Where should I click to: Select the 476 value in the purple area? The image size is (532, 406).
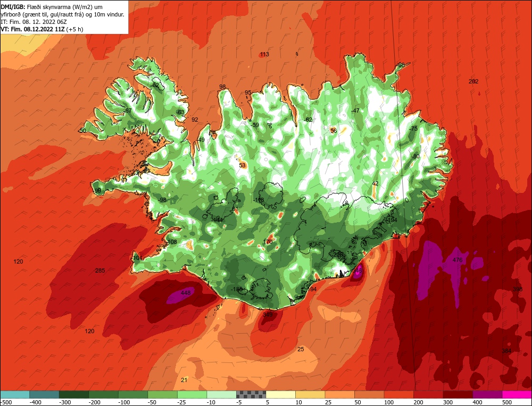point(458,260)
